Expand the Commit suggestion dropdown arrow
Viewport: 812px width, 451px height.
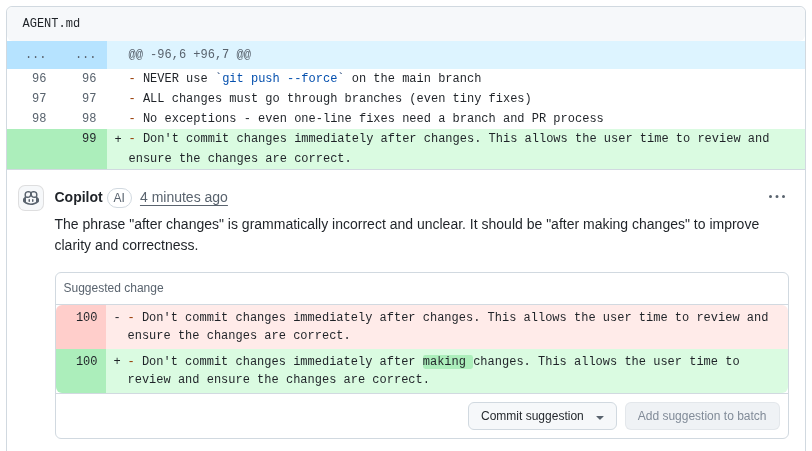pyautogui.click(x=600, y=417)
